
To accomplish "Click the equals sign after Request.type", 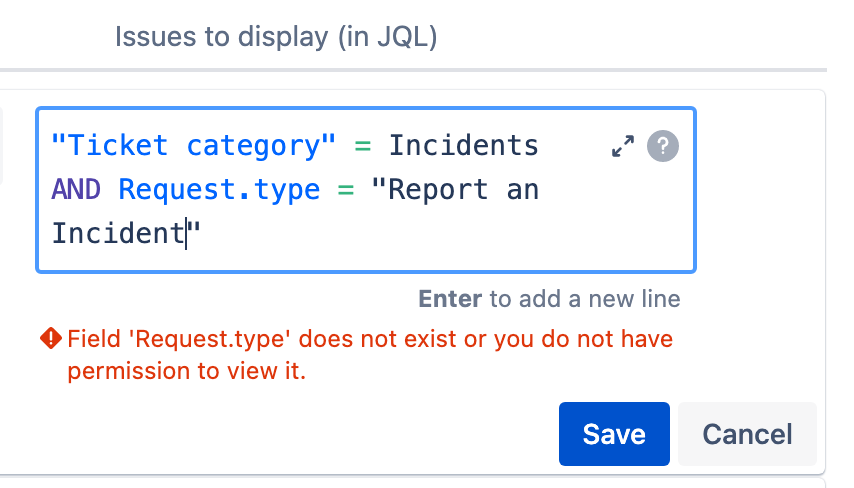I will 346,191.
